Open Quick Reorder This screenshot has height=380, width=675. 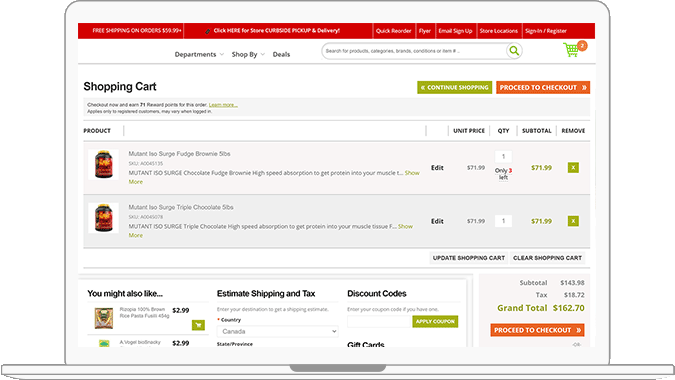click(393, 31)
